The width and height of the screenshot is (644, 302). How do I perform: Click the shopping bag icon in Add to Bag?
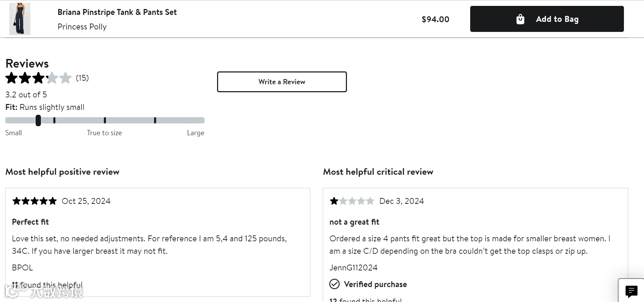pyautogui.click(x=520, y=19)
